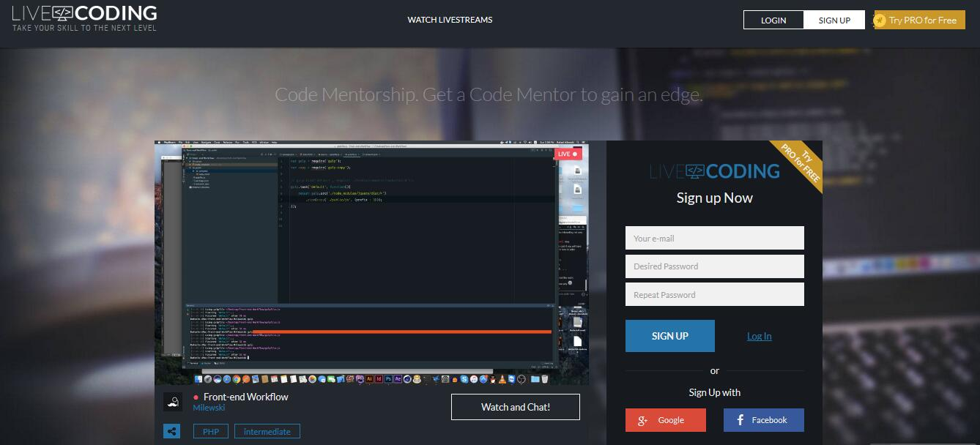Open the Watch Livestreams page
The width and height of the screenshot is (980, 445).
(450, 20)
